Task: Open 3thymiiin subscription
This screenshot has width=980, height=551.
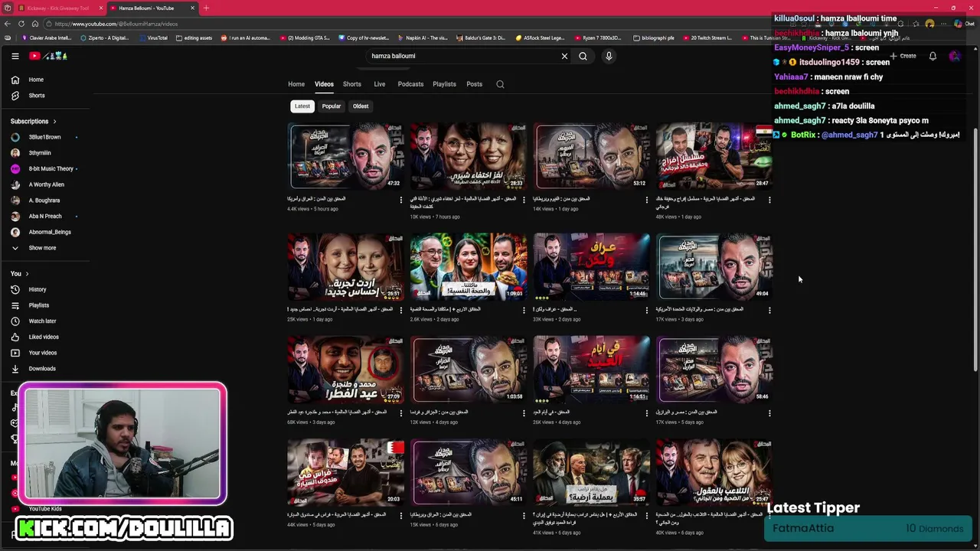Action: click(x=40, y=153)
